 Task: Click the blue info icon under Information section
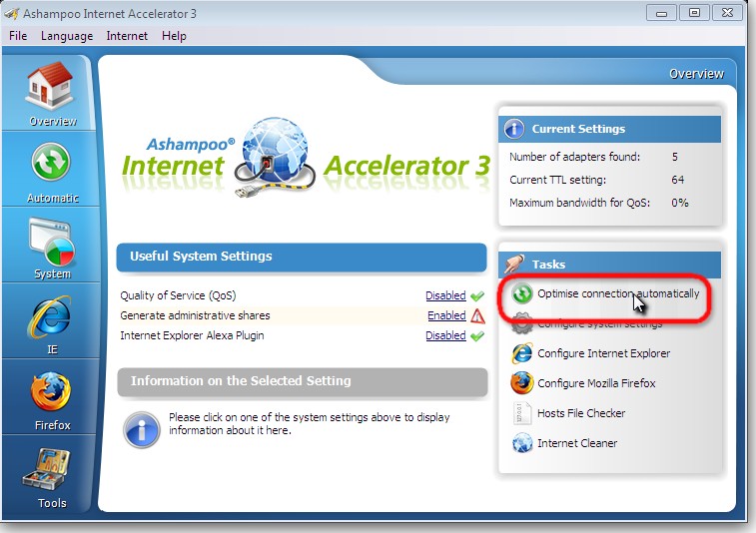[141, 430]
